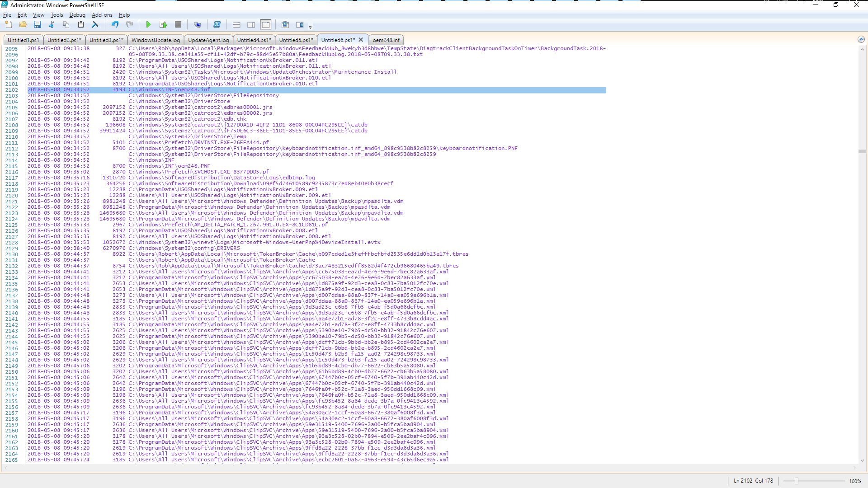Click the Stop Operation square icon
The image size is (868, 488).
pos(178,25)
